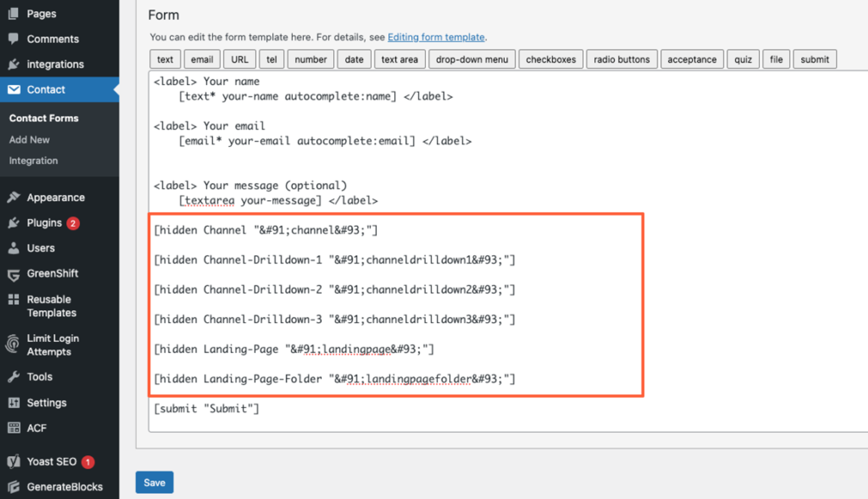Insert a file tag

(x=776, y=59)
